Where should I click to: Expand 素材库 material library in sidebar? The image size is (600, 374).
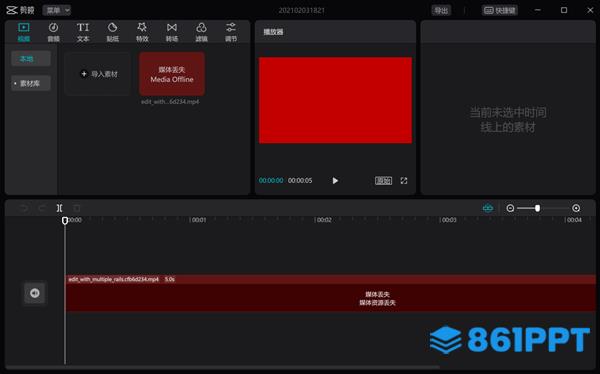point(31,83)
